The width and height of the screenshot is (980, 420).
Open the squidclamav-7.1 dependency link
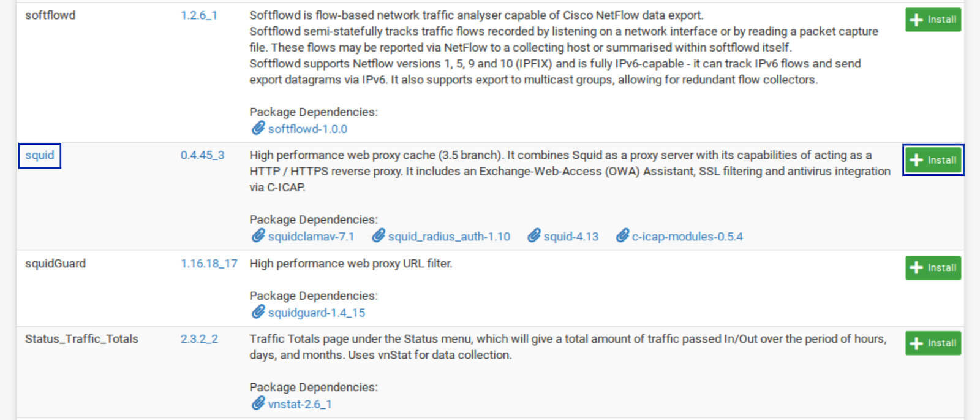coord(311,237)
